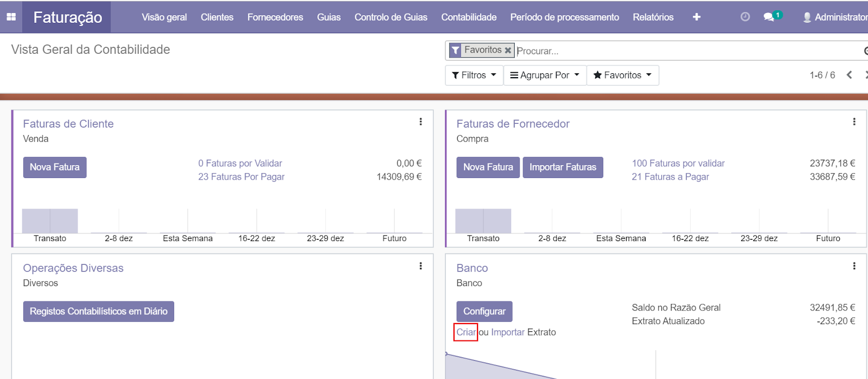868x379 pixels.
Task: Open the conversations chat bubble icon
Action: (769, 17)
